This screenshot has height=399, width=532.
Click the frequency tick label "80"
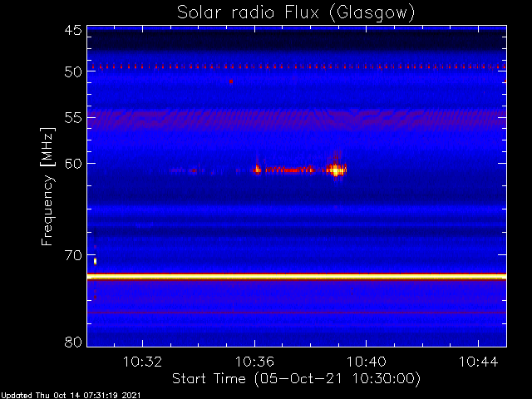pyautogui.click(x=73, y=342)
